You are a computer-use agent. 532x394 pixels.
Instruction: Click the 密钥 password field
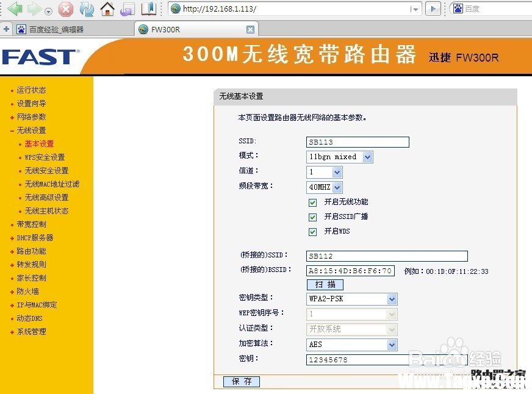click(387, 360)
